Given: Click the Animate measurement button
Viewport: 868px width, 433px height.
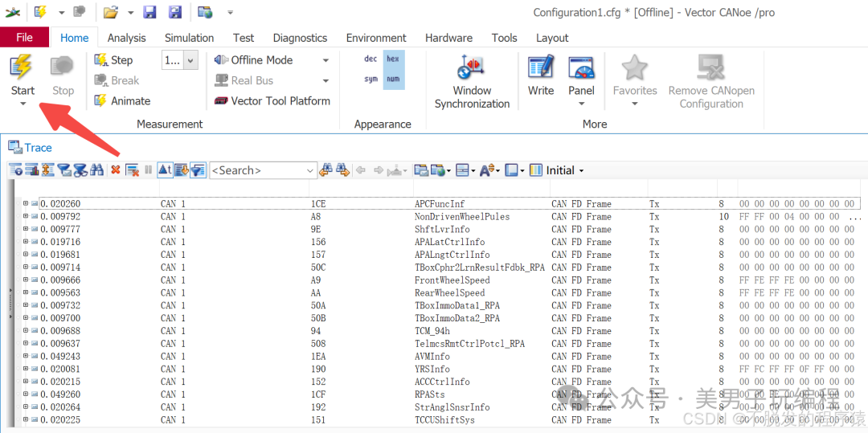Looking at the screenshot, I should click(x=122, y=100).
